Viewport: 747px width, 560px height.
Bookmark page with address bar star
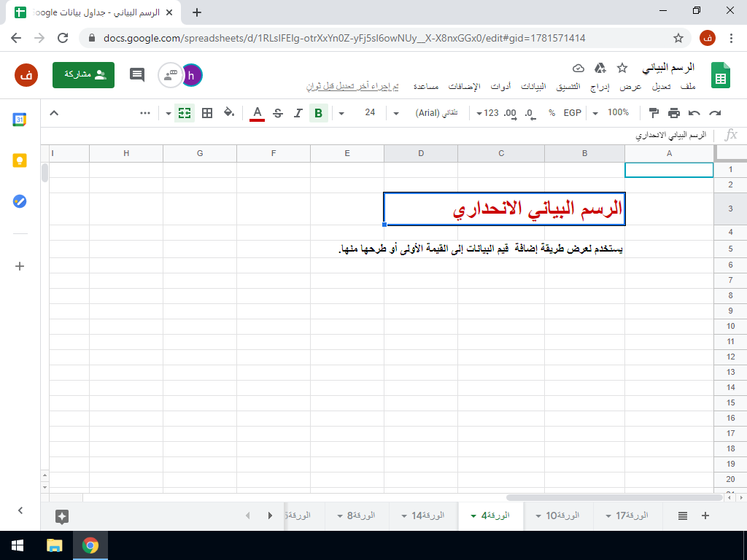pyautogui.click(x=678, y=38)
